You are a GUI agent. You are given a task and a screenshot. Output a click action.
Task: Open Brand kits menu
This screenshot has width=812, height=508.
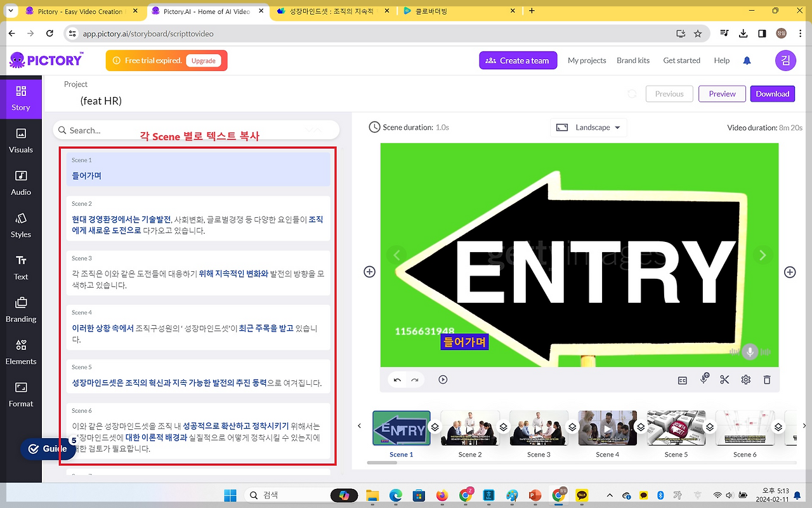pos(633,61)
